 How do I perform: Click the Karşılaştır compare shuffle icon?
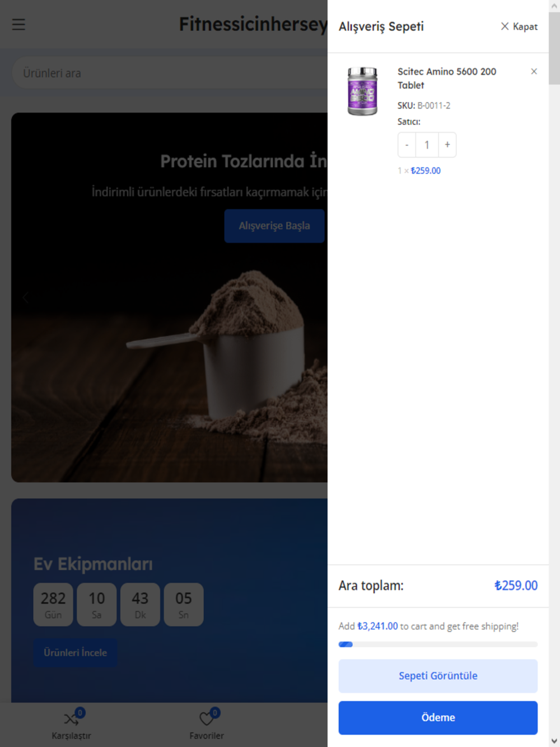tap(71, 718)
